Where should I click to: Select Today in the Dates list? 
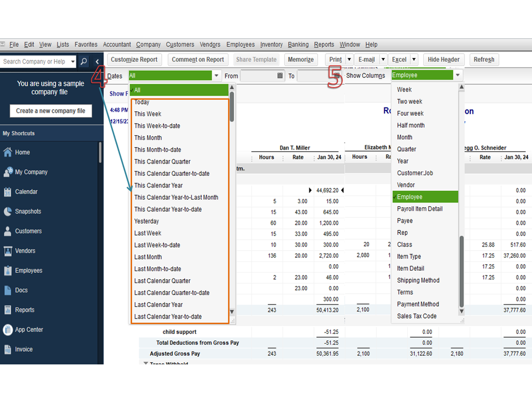tap(142, 102)
